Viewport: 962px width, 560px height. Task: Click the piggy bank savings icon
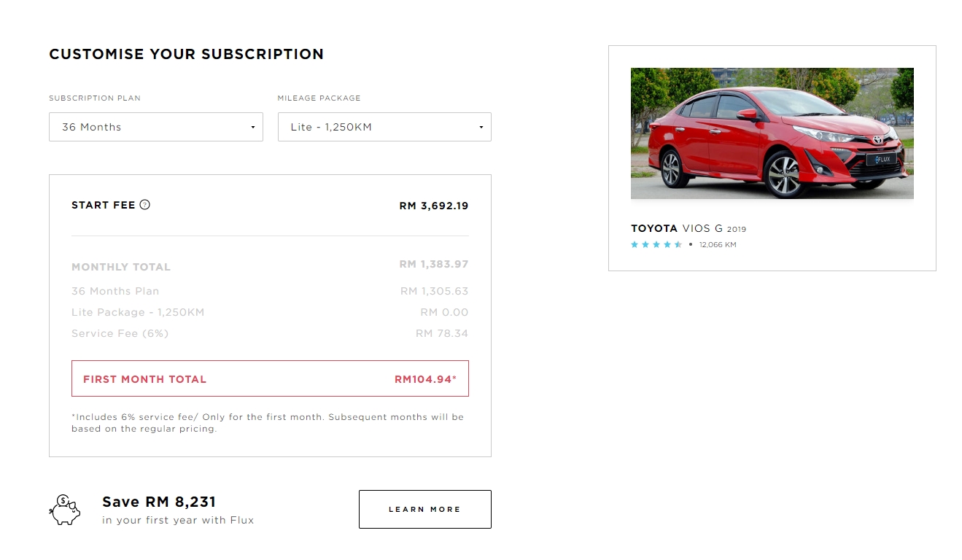(64, 510)
